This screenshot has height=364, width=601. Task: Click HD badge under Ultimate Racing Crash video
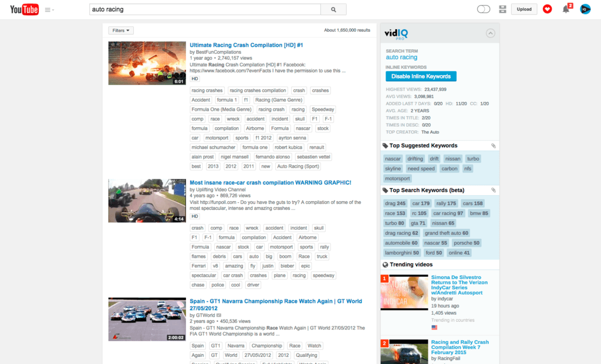click(195, 79)
